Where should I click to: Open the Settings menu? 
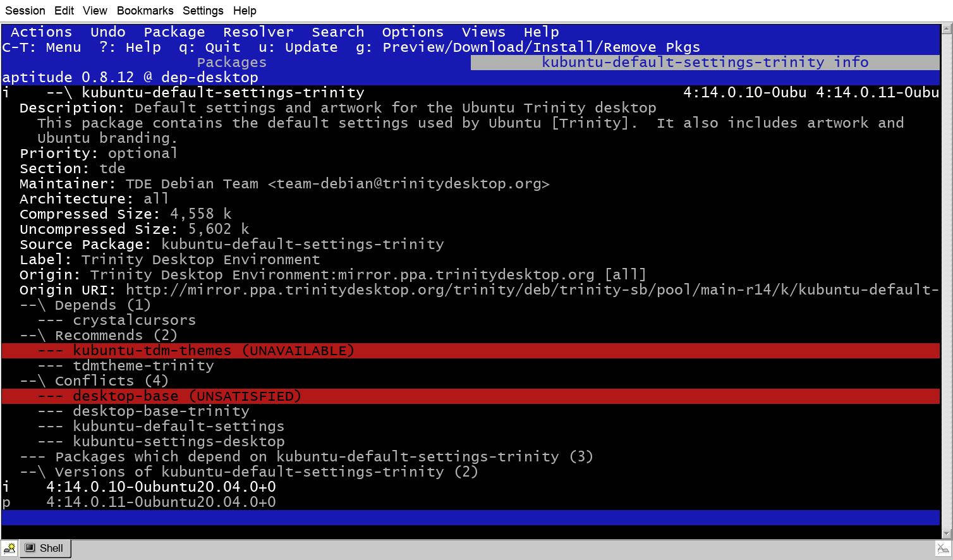tap(203, 11)
